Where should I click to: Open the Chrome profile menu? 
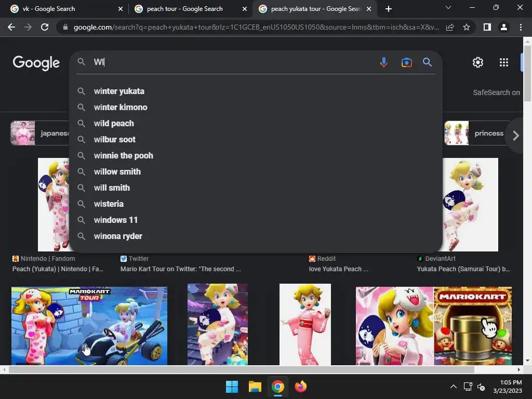[x=504, y=27]
